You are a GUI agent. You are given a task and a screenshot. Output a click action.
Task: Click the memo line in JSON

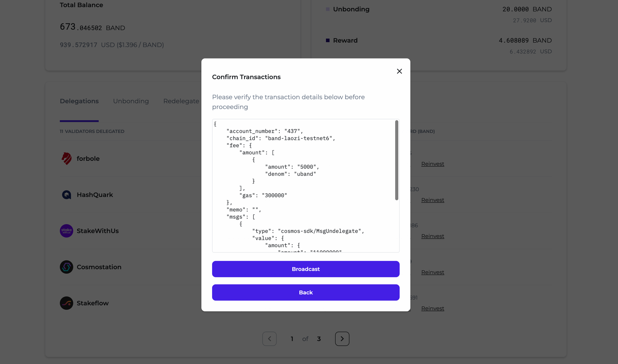244,210
